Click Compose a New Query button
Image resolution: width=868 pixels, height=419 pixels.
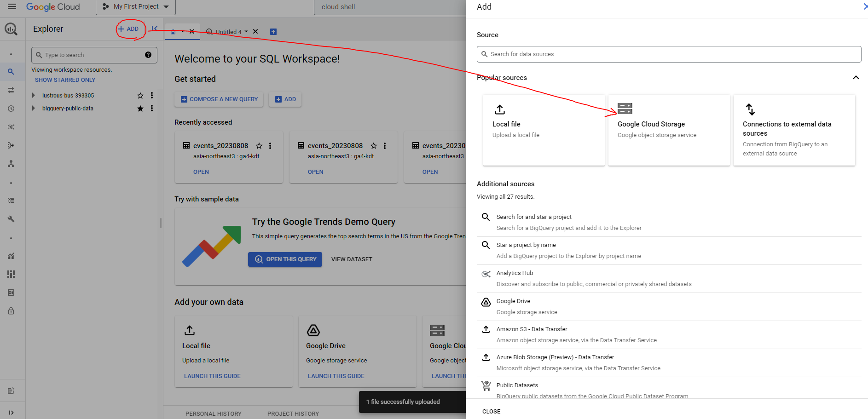219,99
